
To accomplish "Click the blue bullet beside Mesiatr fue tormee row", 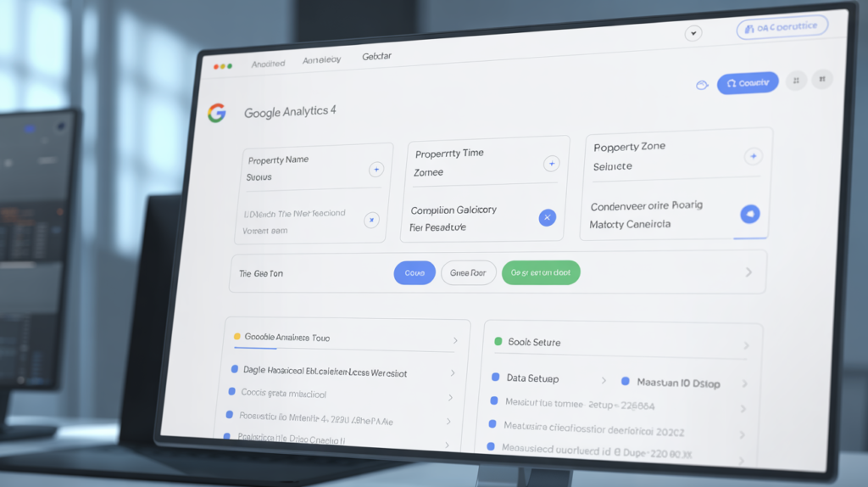I will [x=494, y=400].
